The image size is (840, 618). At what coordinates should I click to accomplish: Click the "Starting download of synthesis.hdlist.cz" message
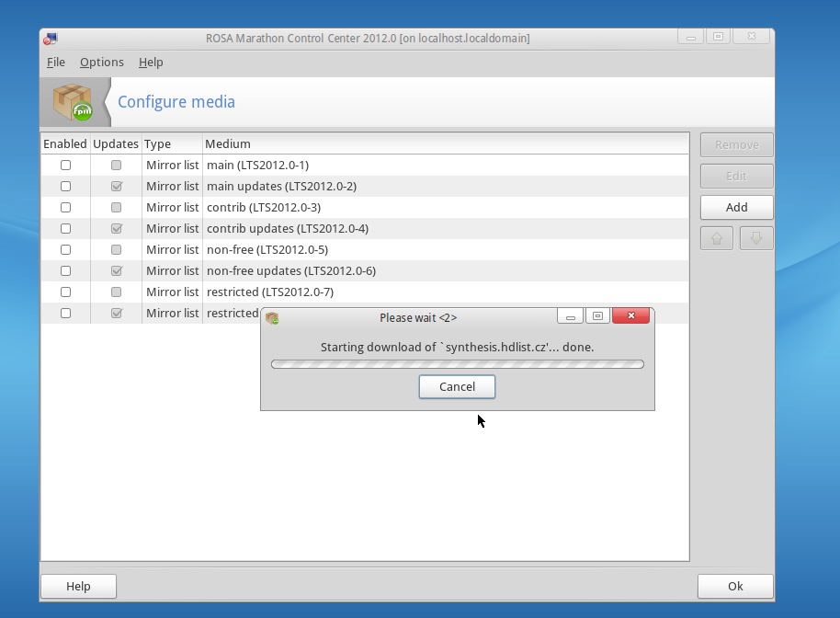coord(457,348)
